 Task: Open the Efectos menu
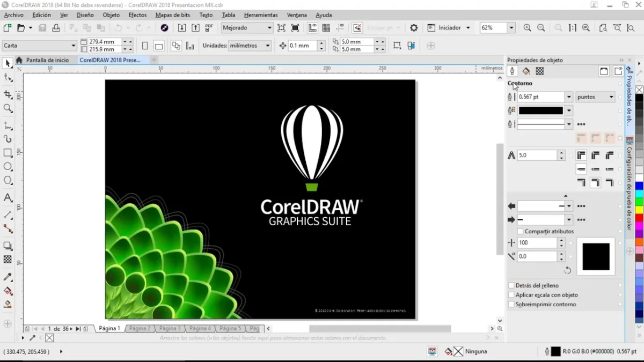click(138, 15)
